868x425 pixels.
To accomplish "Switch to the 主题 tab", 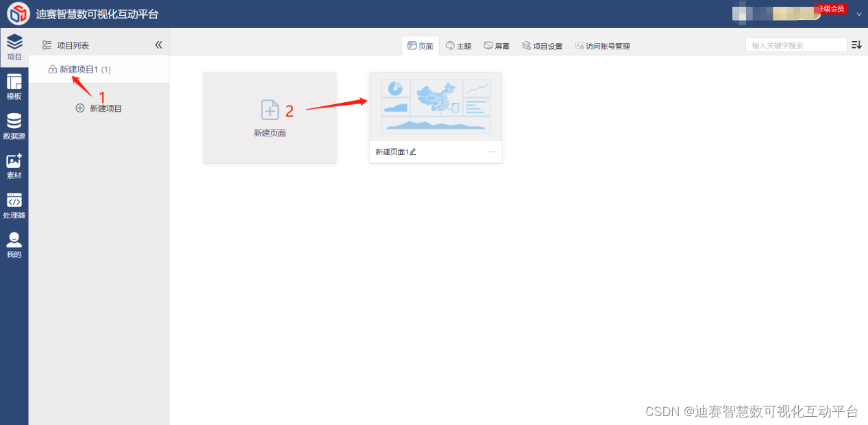I will point(458,46).
